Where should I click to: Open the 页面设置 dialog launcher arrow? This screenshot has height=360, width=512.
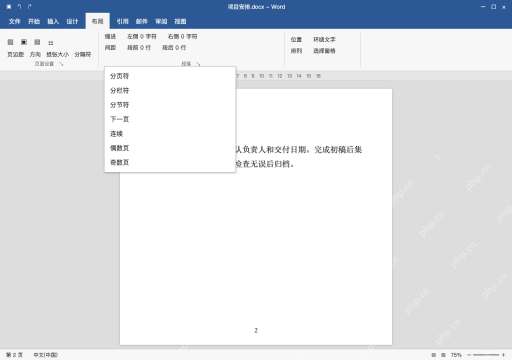point(61,64)
